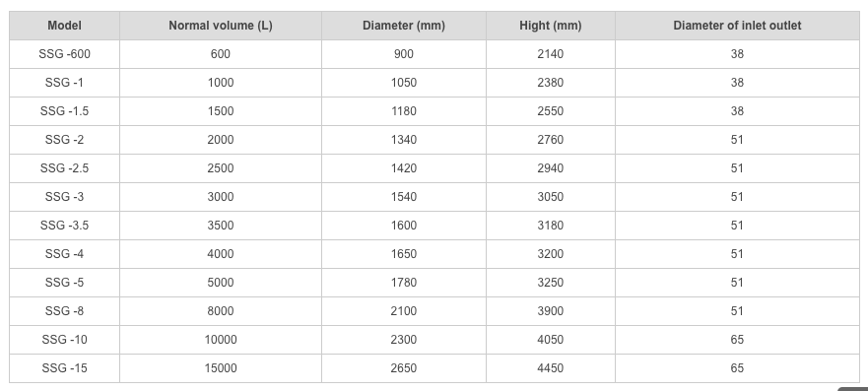
Task: Click the SSG -15 model cell
Action: point(64,368)
